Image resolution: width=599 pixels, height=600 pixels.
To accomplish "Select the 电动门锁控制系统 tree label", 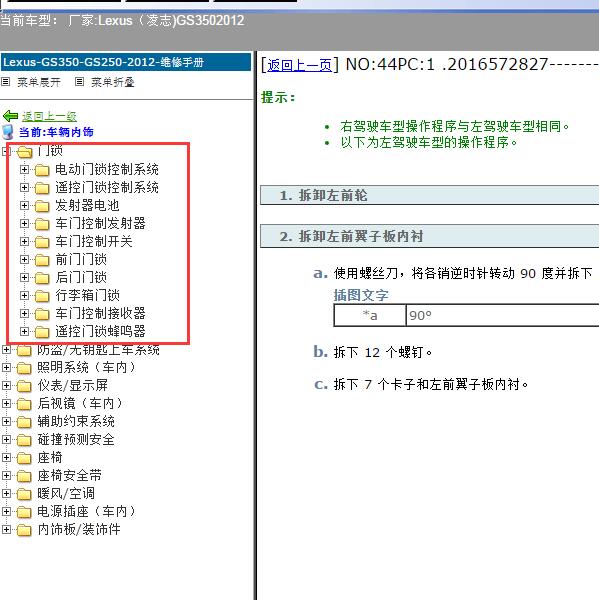I will pyautogui.click(x=107, y=169).
